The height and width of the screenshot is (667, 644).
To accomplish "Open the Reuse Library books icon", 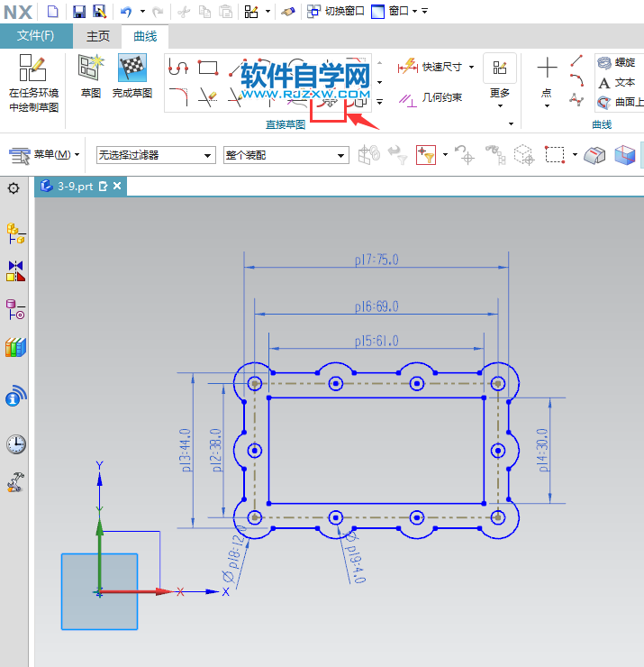I will (x=15, y=348).
